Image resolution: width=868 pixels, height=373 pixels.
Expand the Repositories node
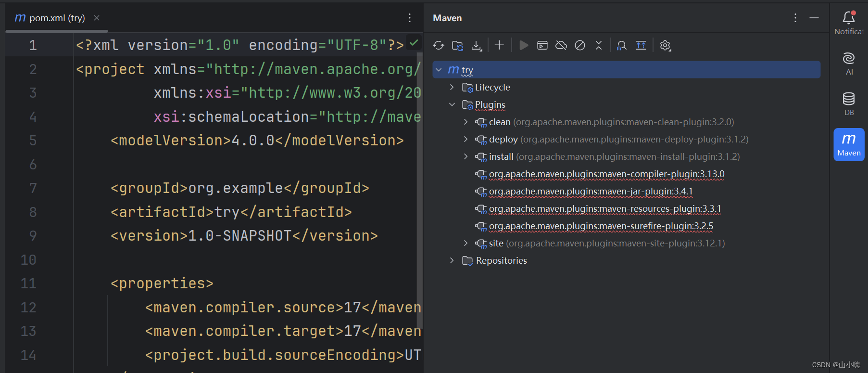point(452,260)
